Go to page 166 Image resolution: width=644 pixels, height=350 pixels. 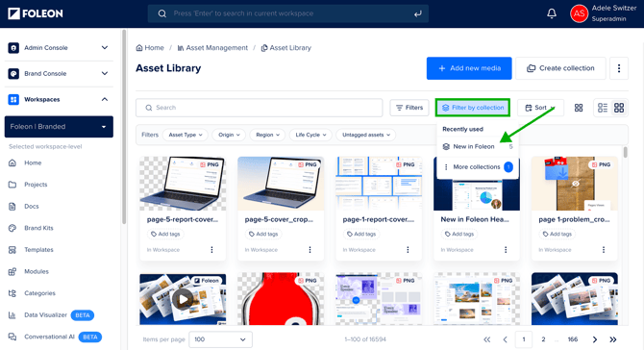tap(573, 339)
